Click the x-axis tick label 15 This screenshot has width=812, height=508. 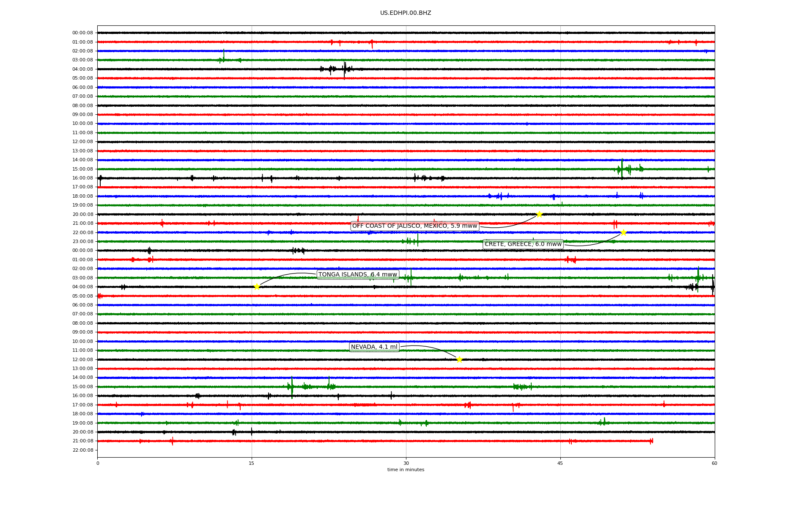point(252,463)
